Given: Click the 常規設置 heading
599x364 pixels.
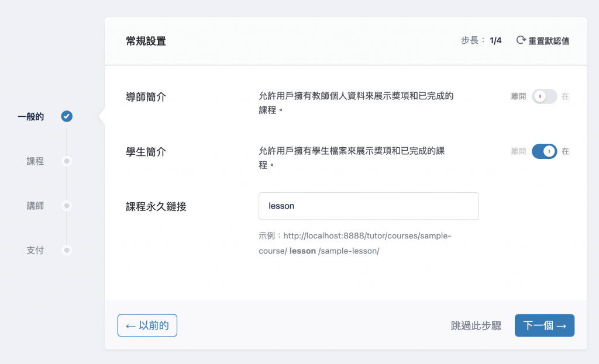Looking at the screenshot, I should 146,41.
